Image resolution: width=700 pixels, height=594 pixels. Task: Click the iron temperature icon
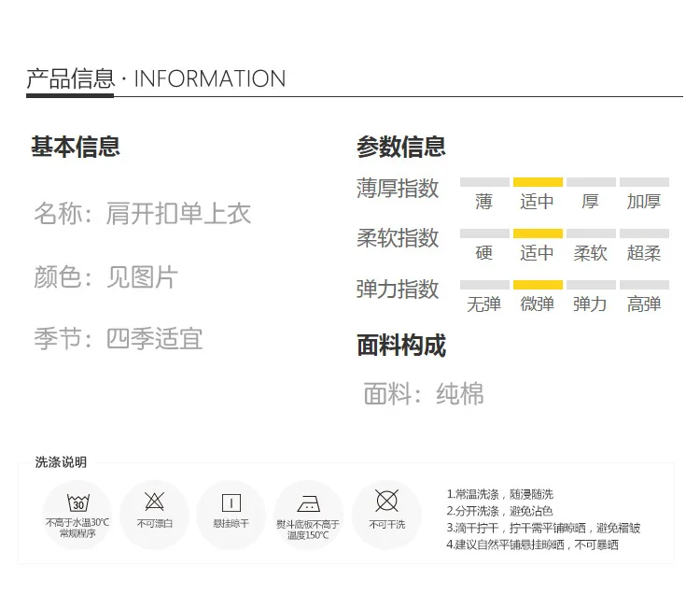309,503
